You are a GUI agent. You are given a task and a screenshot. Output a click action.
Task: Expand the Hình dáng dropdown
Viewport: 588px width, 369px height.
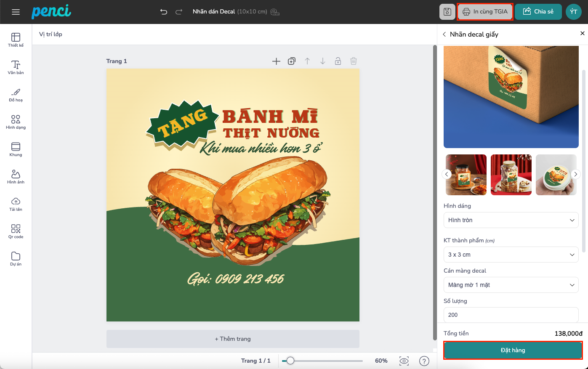(511, 220)
